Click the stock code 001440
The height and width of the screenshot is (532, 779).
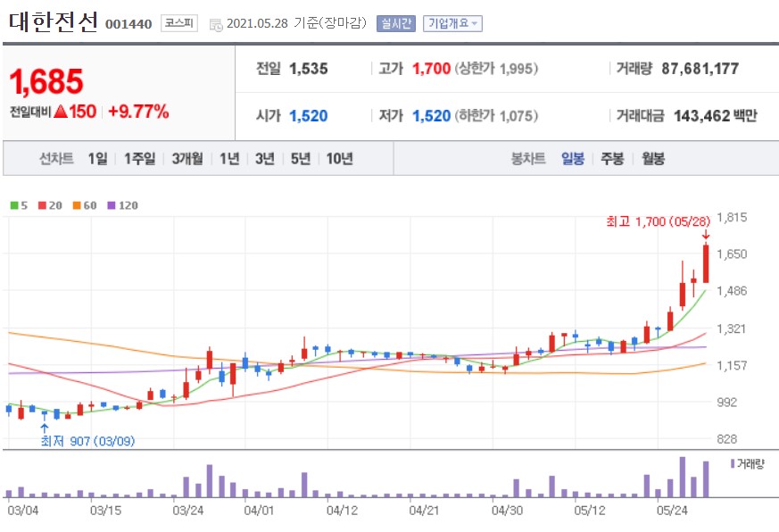(128, 24)
